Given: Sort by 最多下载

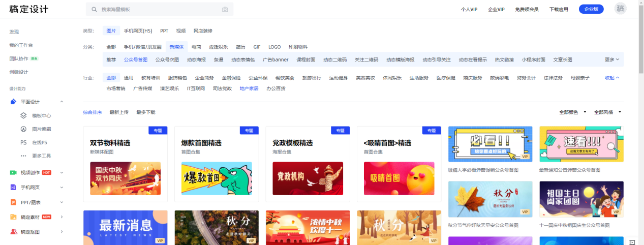Looking at the screenshot, I should pos(145,112).
